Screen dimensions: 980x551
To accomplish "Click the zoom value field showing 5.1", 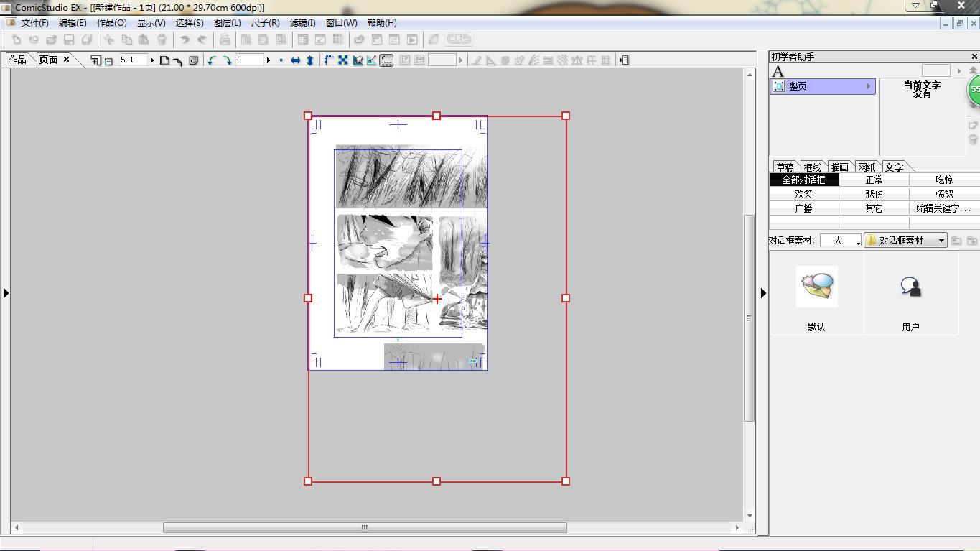I will [x=133, y=60].
